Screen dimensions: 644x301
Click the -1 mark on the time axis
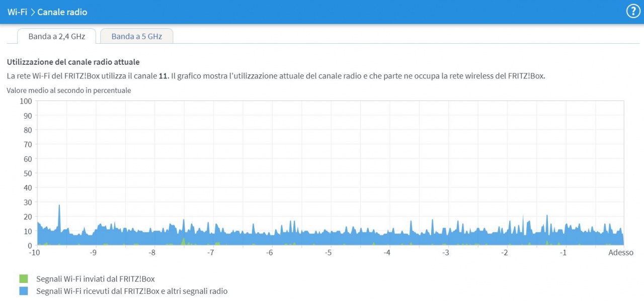pos(563,252)
